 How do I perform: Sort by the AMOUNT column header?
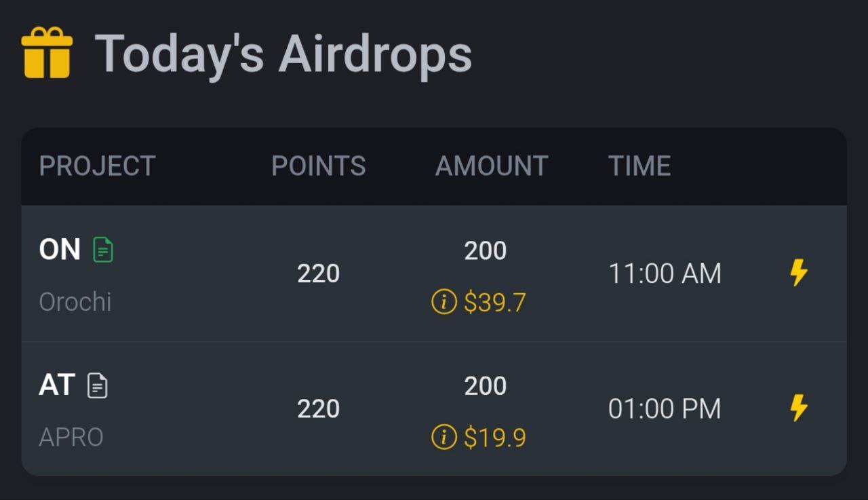click(x=491, y=166)
